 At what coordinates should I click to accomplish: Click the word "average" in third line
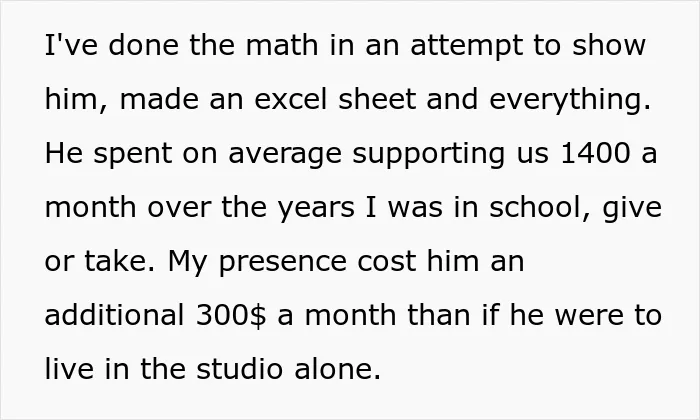pyautogui.click(x=285, y=156)
